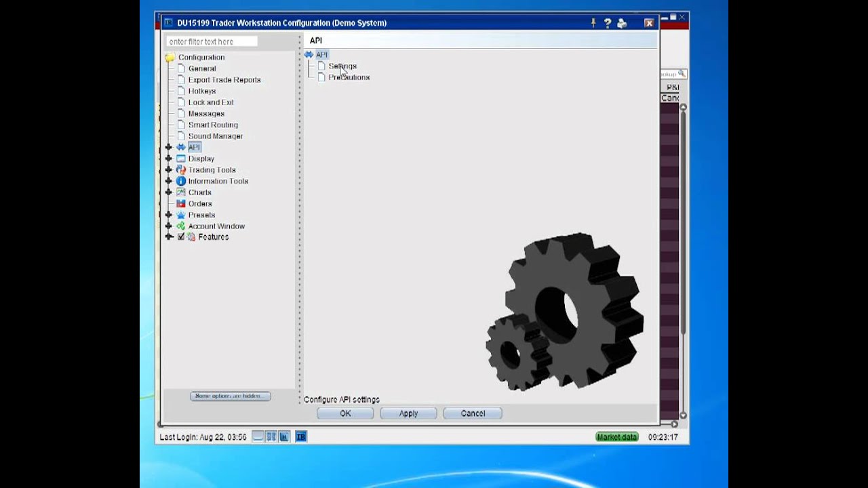Click the 09:23:17 clock in status bar

tap(663, 437)
